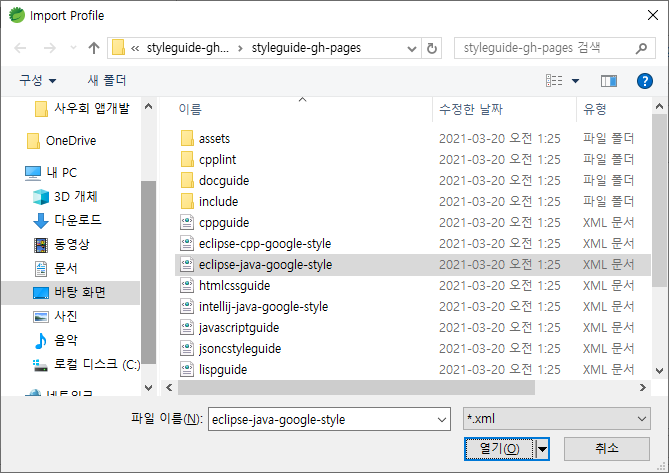Open the *.xml file type dropdown
This screenshot has height=473, width=669.
tap(557, 419)
